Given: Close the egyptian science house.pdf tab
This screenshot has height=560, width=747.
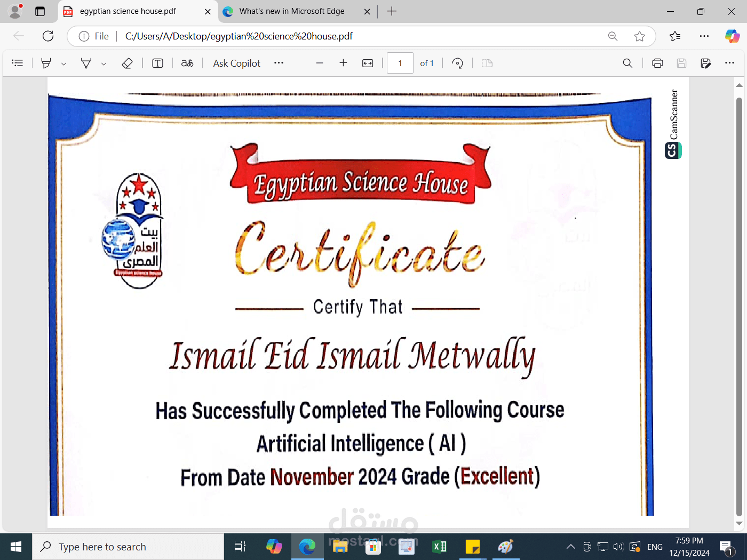Looking at the screenshot, I should coord(208,11).
